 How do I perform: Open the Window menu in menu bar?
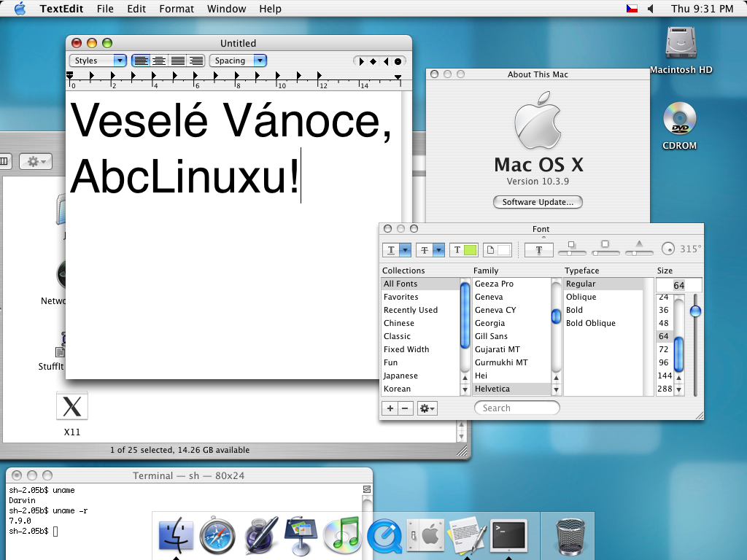pyautogui.click(x=226, y=9)
